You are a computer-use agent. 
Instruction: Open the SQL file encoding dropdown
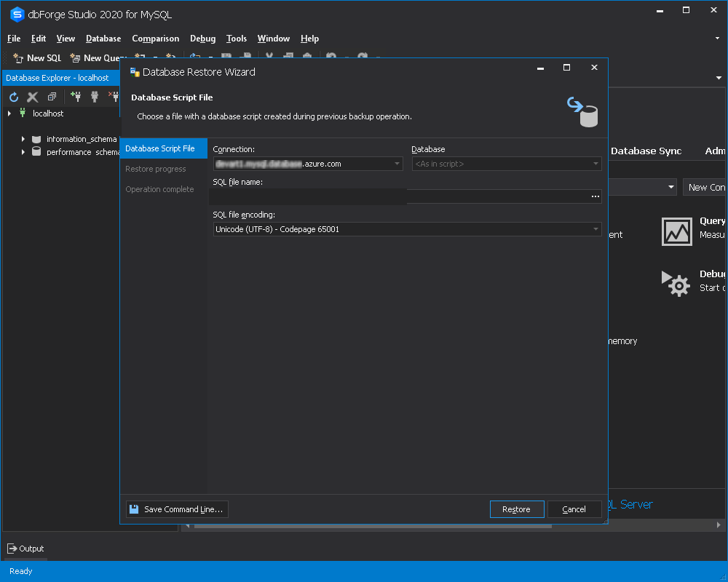click(x=596, y=229)
